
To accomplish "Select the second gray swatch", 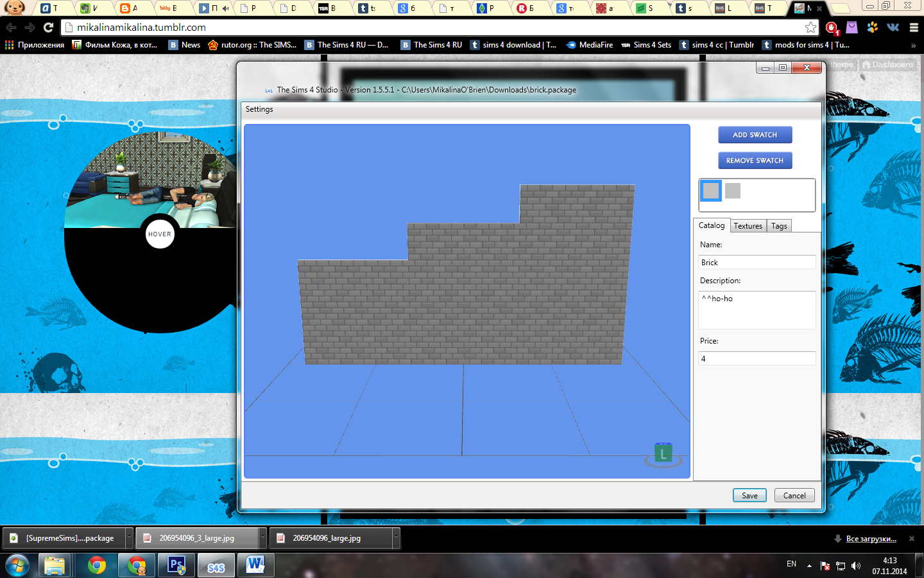I will [x=733, y=191].
